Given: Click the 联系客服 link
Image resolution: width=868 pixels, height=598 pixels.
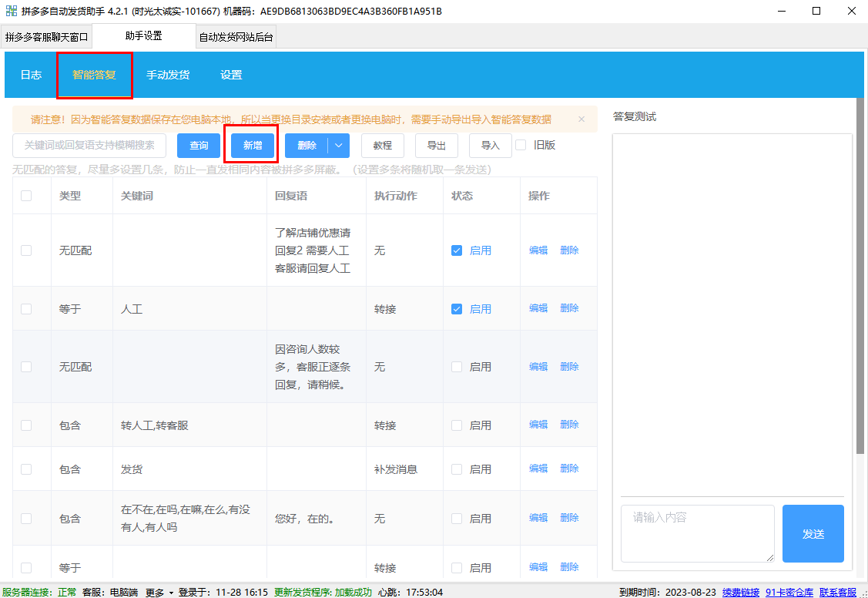Looking at the screenshot, I should click(x=837, y=593).
